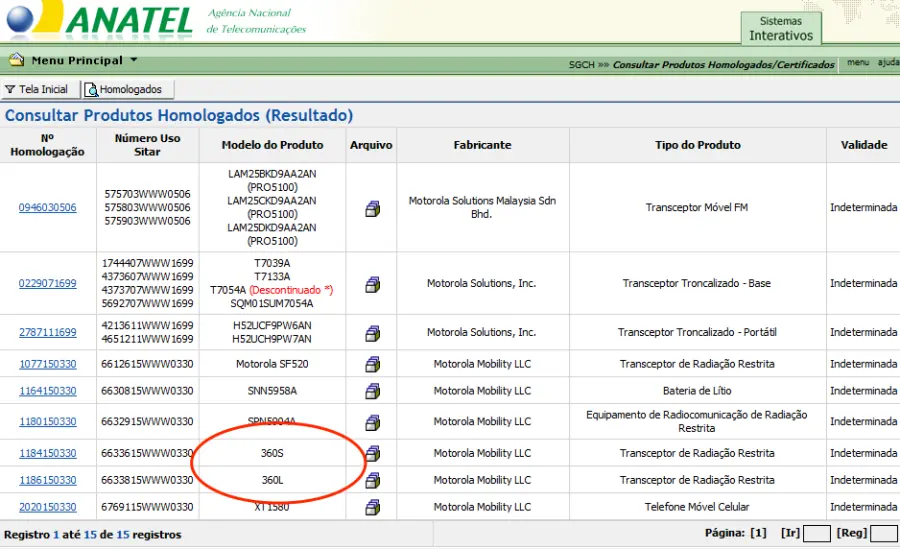The image size is (900, 549).
Task: Click the Ir page number input field
Action: point(817,534)
